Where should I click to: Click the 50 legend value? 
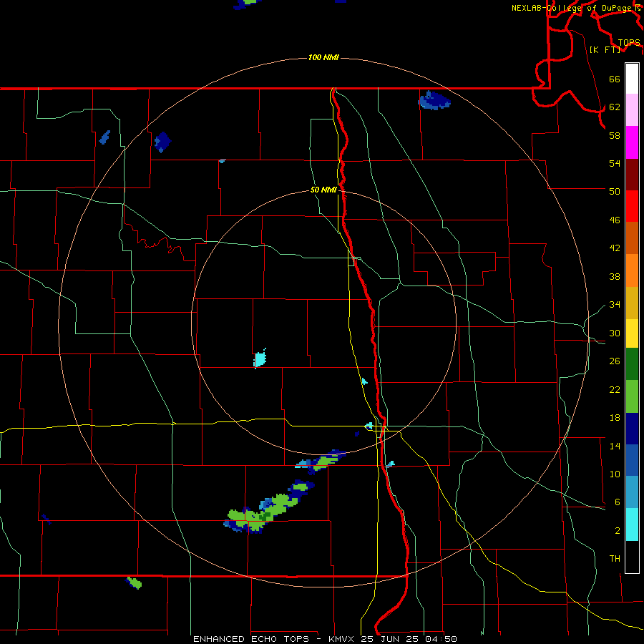tap(615, 191)
